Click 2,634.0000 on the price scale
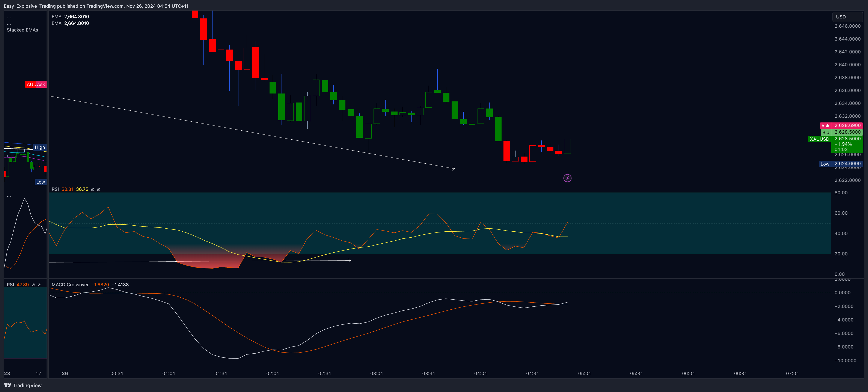The width and height of the screenshot is (868, 392). [x=847, y=103]
